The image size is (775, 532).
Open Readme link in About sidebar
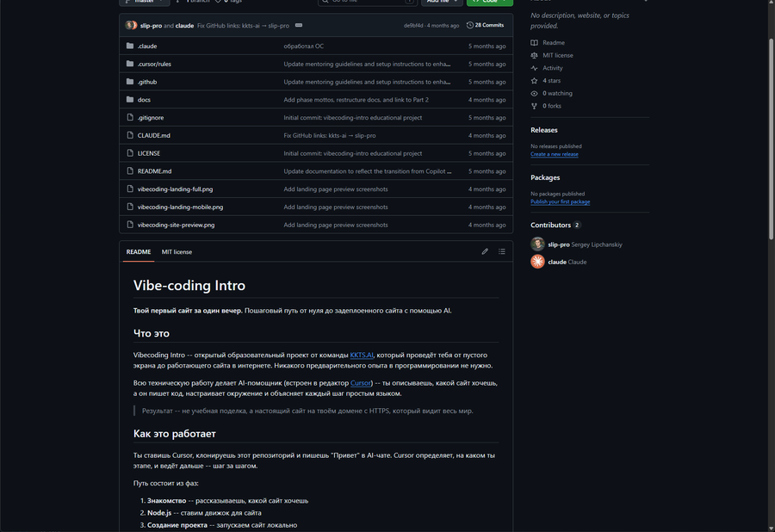(553, 42)
